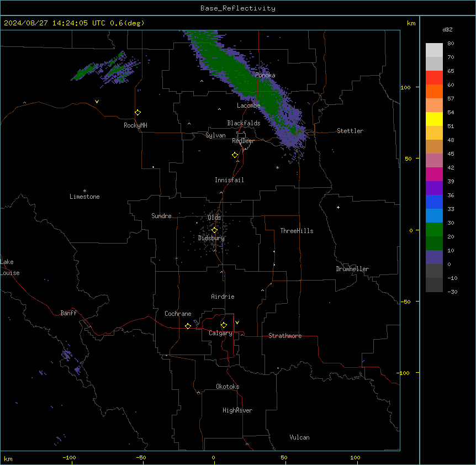
Task: Click the ThreeHills label
Action: (x=297, y=231)
